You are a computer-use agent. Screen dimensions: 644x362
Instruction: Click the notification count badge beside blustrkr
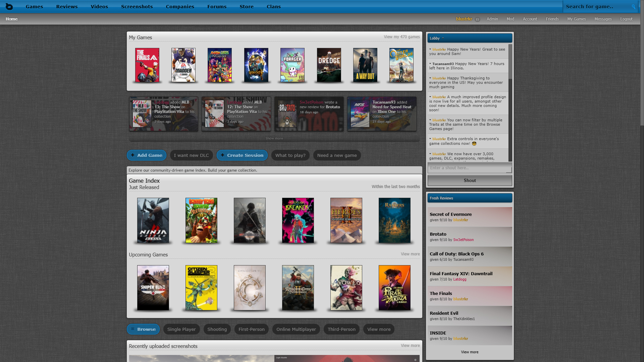(477, 19)
